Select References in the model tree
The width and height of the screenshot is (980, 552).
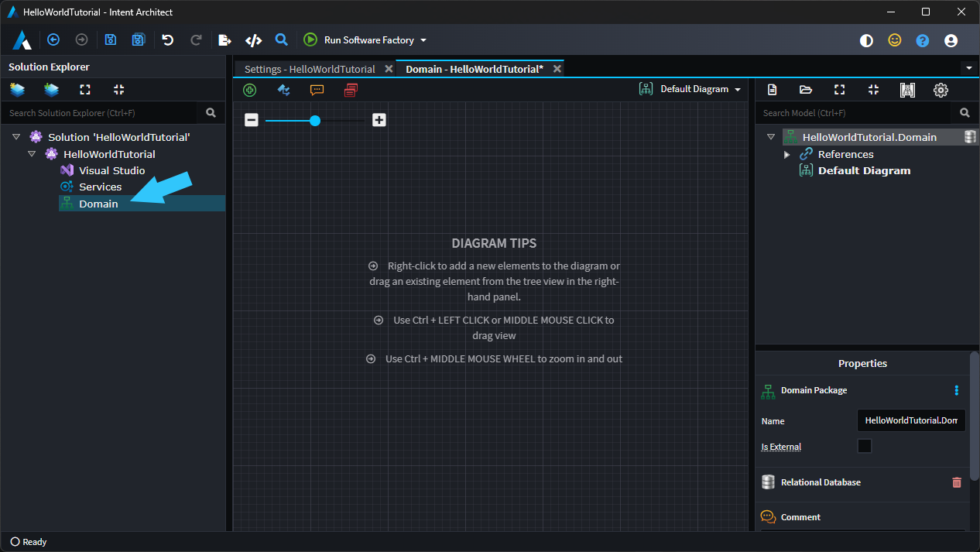coord(845,154)
